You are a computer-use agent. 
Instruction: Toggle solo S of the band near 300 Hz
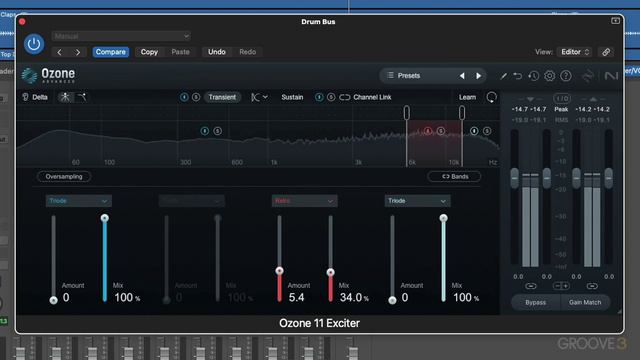coord(218,131)
